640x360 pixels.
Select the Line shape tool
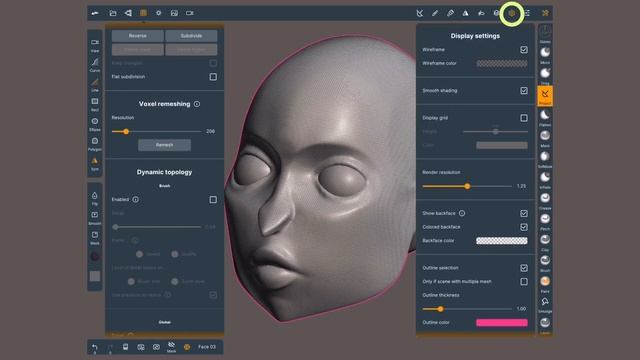(x=95, y=85)
